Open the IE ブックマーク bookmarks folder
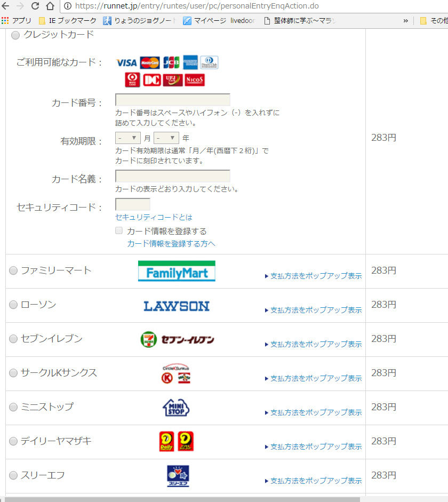 tap(67, 21)
